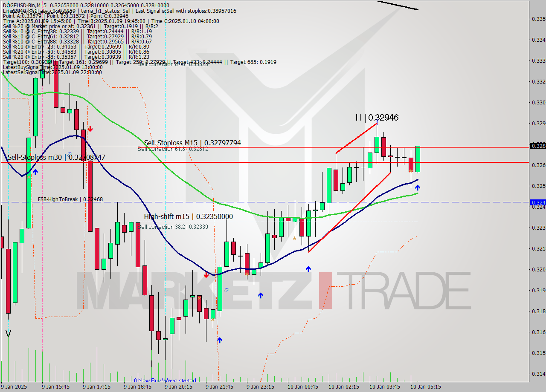The image size is (546, 392).
Task: Click the blue up arrow near 9 Jan 23:15 candles
Action: click(x=261, y=295)
